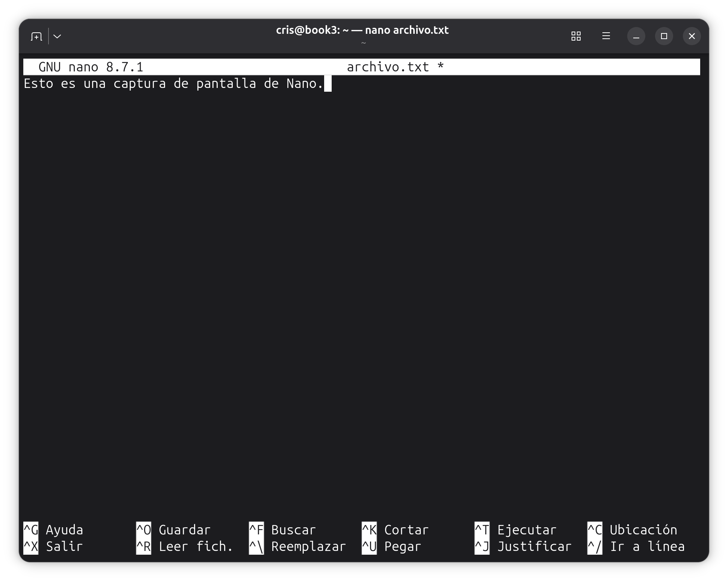Click the 'archivo.txt *' filename in header
The height and width of the screenshot is (581, 728).
tap(395, 67)
